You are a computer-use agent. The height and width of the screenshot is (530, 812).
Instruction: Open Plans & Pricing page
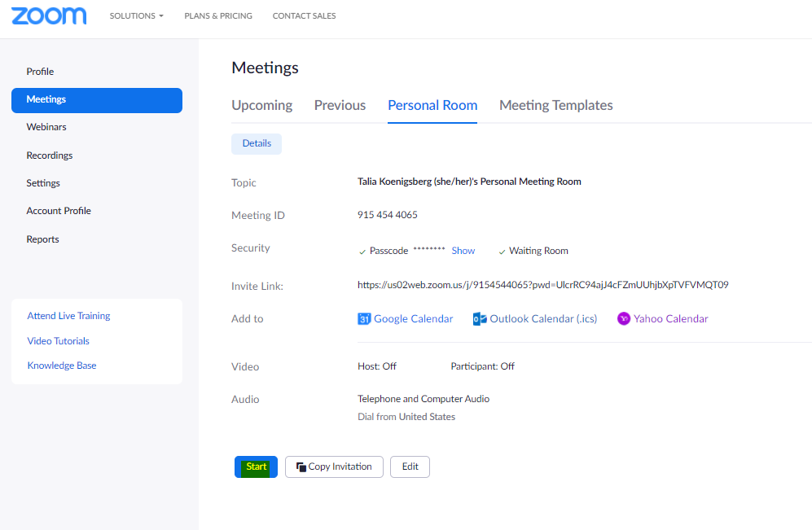[218, 16]
